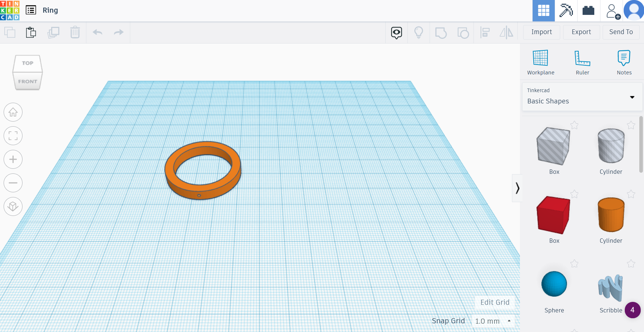644x332 pixels.
Task: Click the home view icon
Action: [13, 112]
